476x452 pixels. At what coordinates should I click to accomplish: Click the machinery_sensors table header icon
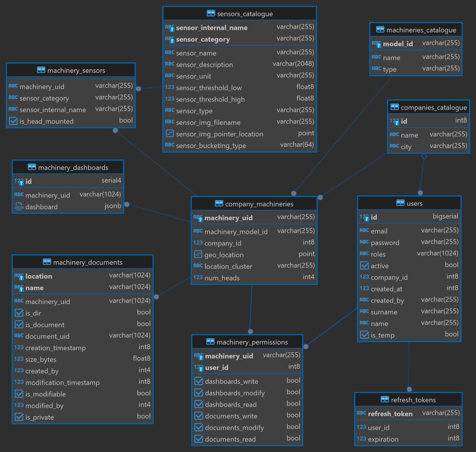pyautogui.click(x=41, y=70)
